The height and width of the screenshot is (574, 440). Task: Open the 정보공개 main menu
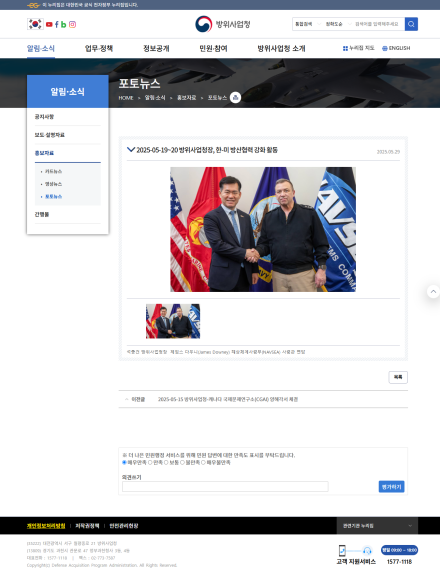[156, 48]
